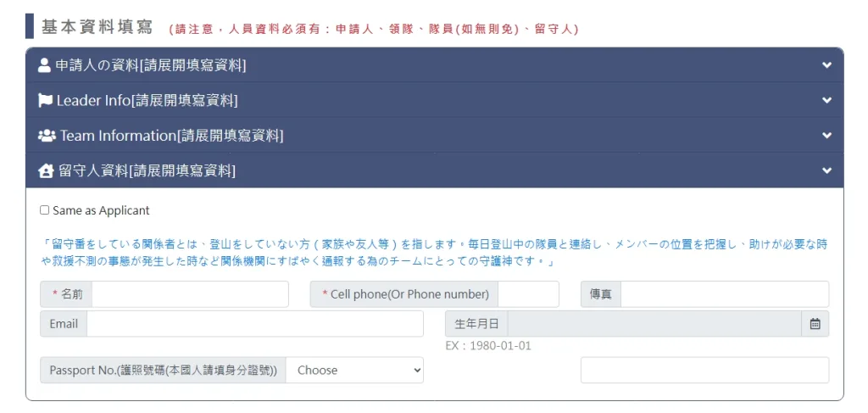Click into the Email input field
Screen dimensions: 868x413
254,324
